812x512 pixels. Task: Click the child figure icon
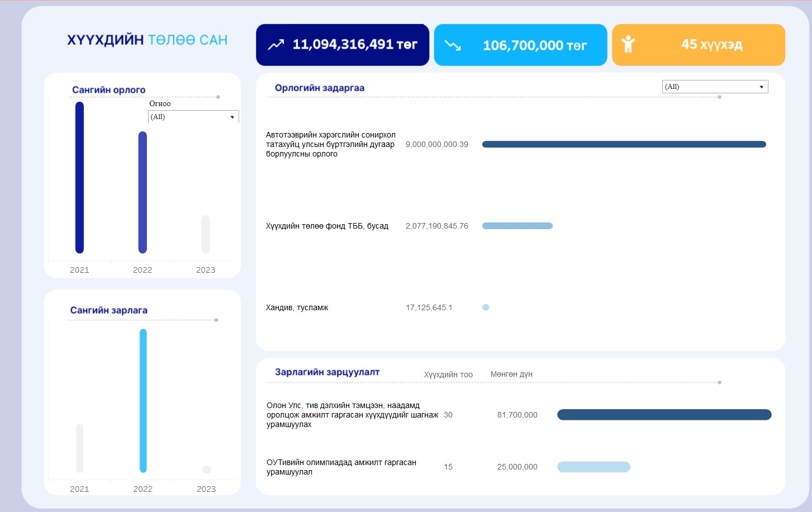tap(628, 44)
